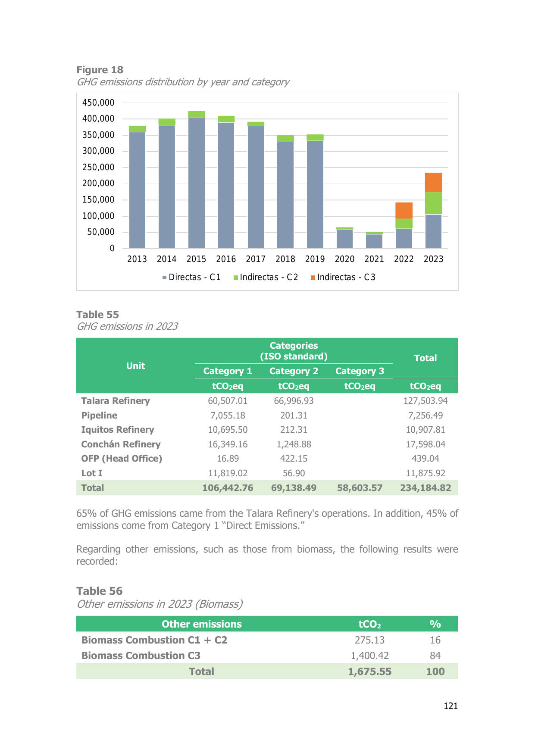Click the orange segment of the 2023 bar

(433, 182)
